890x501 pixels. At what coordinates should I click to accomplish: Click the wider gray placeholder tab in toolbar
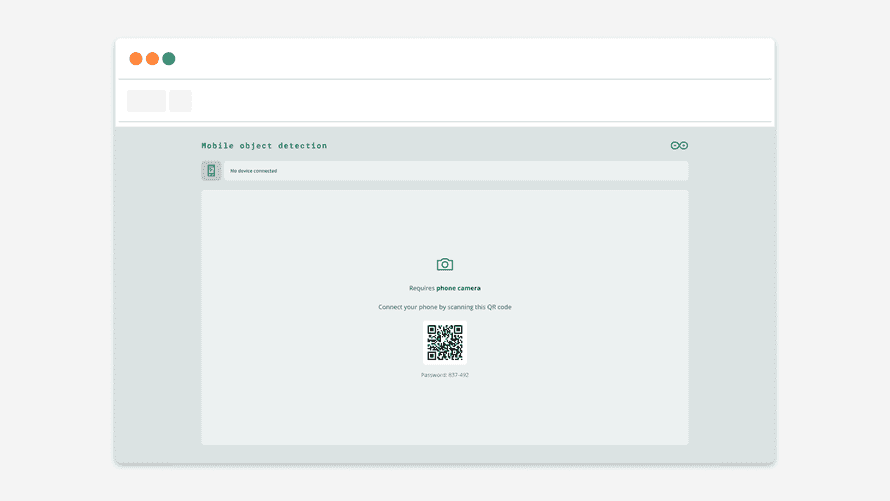(146, 101)
